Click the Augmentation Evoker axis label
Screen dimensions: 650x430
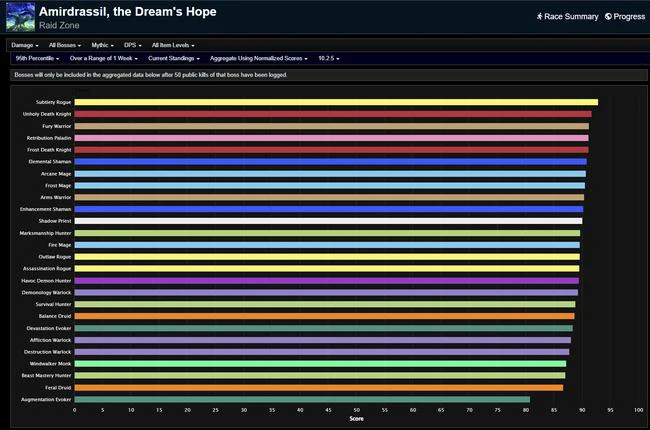pos(46,400)
